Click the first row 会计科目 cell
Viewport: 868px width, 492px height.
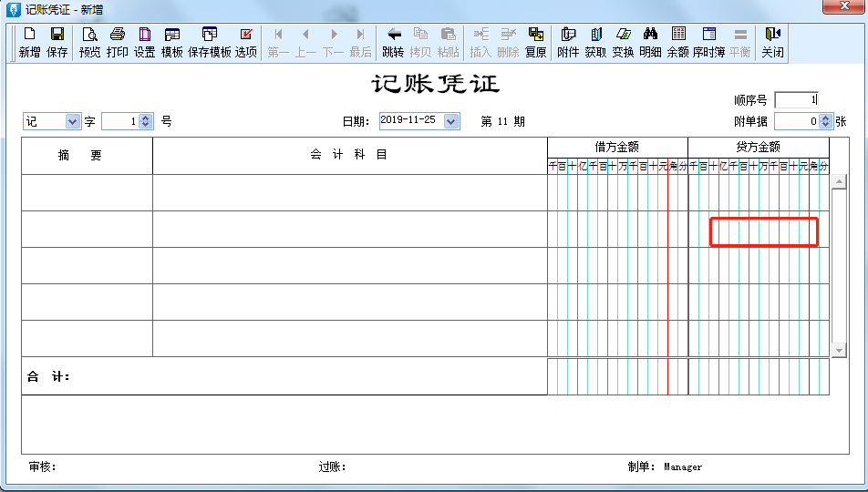coord(350,192)
